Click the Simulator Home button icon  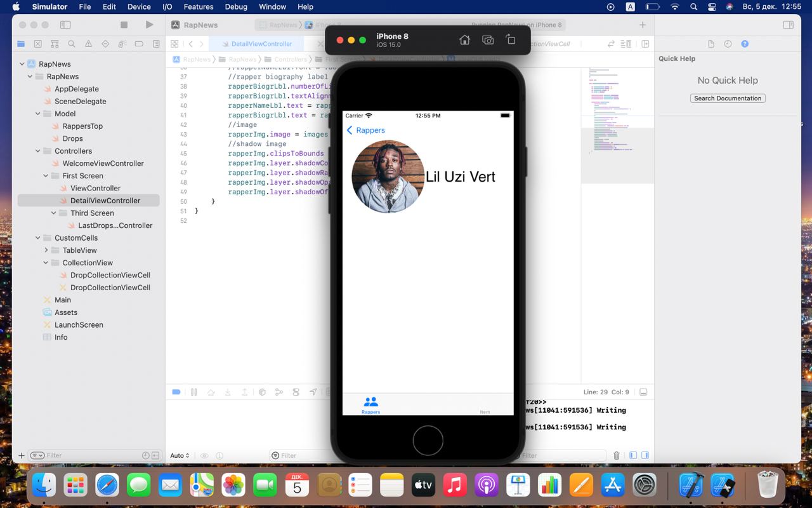click(x=464, y=39)
